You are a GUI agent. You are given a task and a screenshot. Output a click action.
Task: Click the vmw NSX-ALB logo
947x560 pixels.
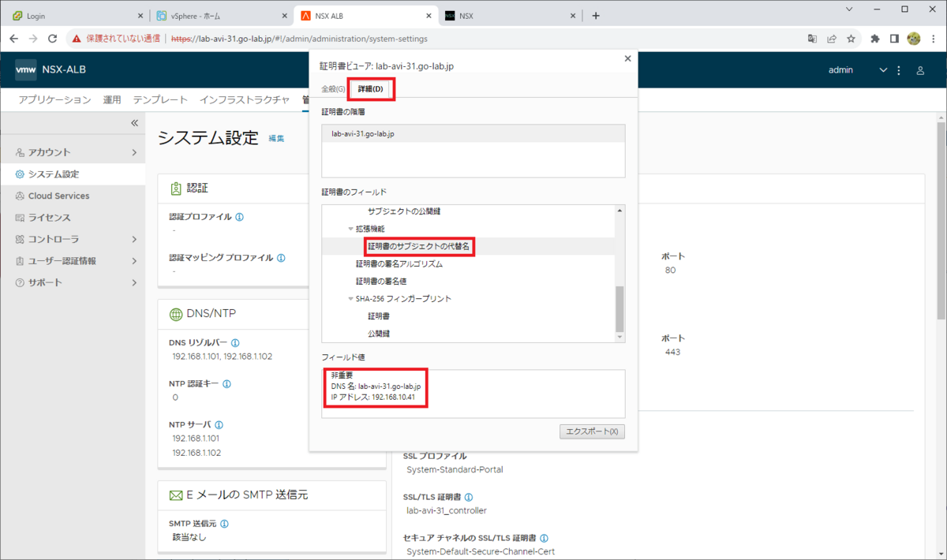click(x=51, y=69)
